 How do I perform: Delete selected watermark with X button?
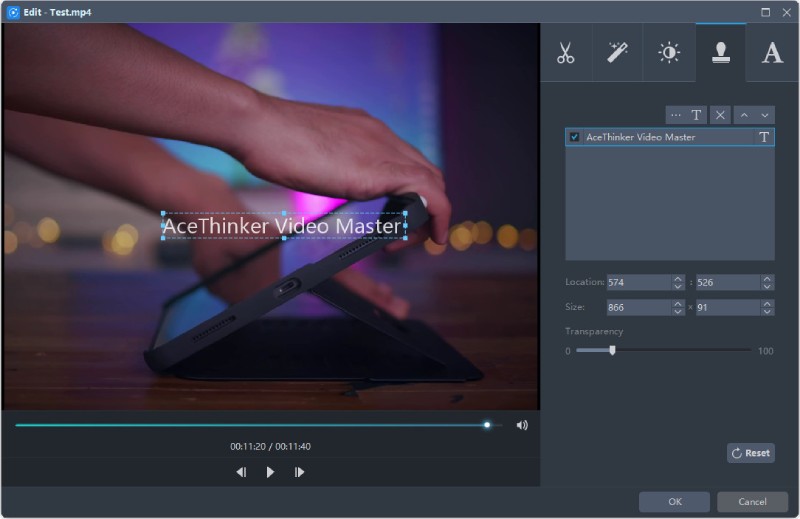pos(720,115)
